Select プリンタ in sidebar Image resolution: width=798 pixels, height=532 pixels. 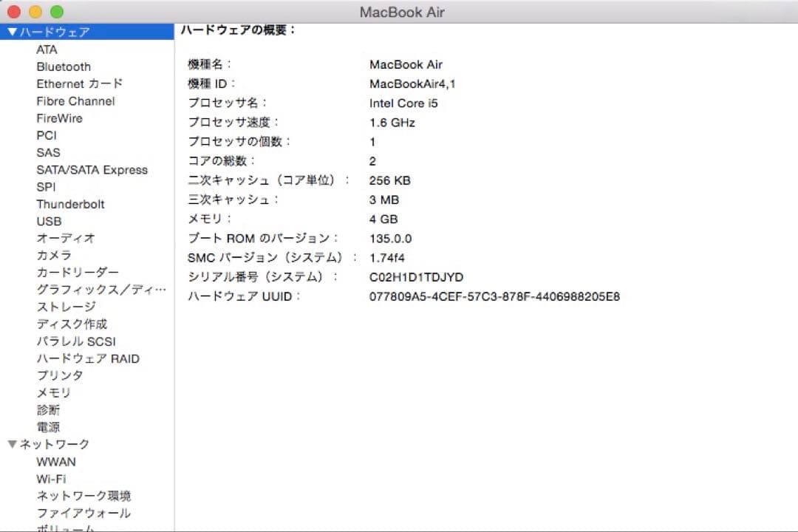60,375
